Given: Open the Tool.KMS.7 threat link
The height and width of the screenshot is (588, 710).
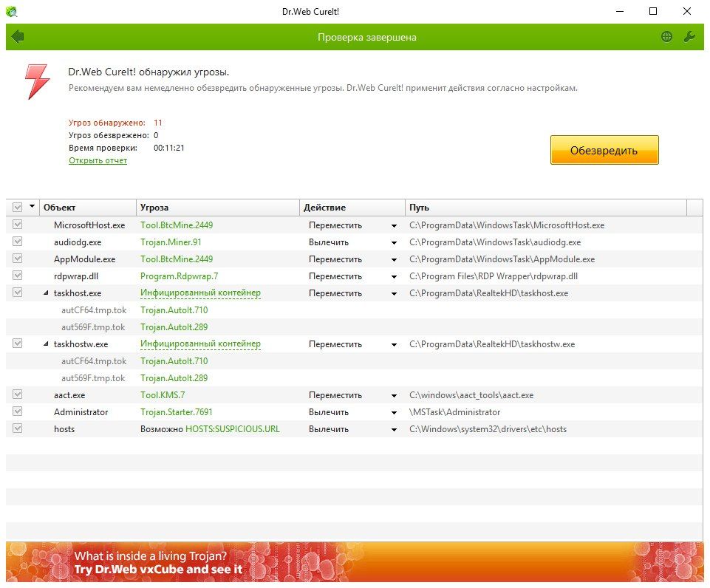Looking at the screenshot, I should click(163, 394).
